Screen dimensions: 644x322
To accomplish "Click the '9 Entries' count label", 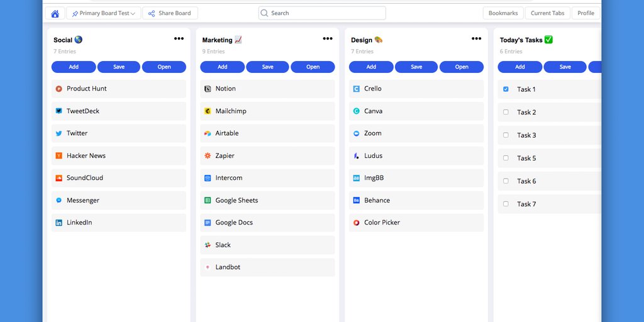I will point(213,52).
